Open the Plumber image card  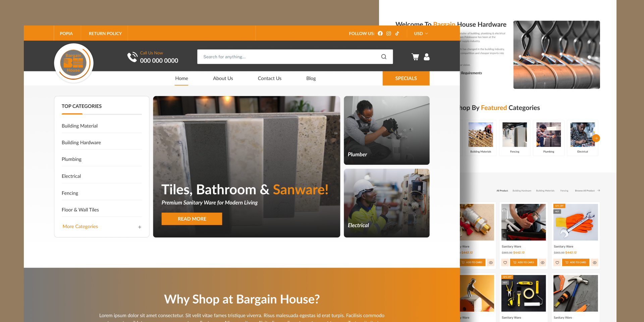[387, 130]
